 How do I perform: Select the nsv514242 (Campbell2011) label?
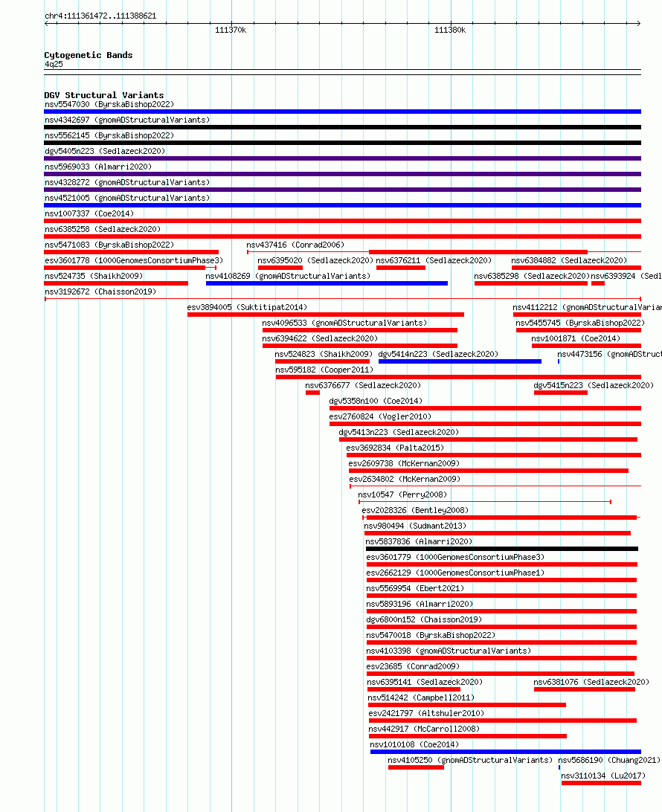point(421,697)
